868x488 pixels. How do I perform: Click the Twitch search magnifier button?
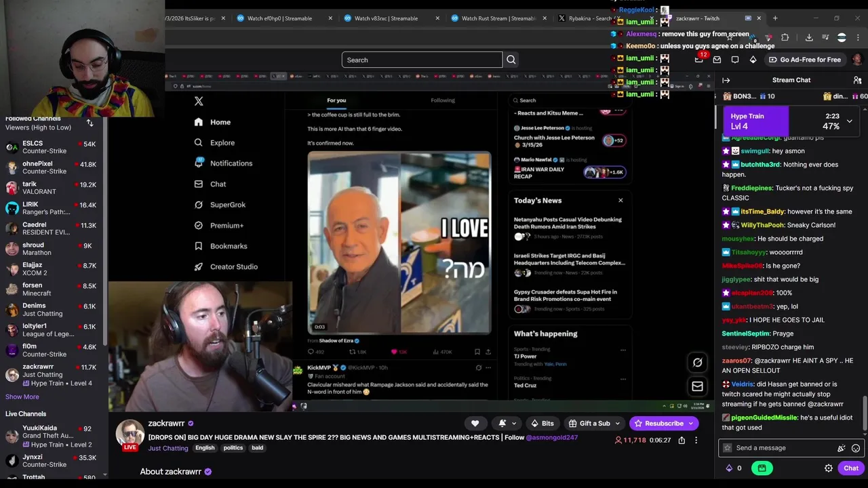[511, 60]
